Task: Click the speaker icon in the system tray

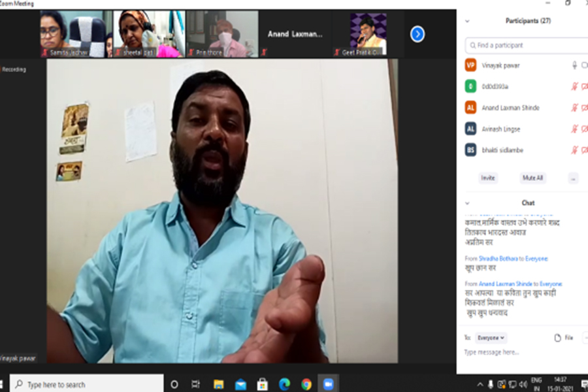Action: coord(524,384)
